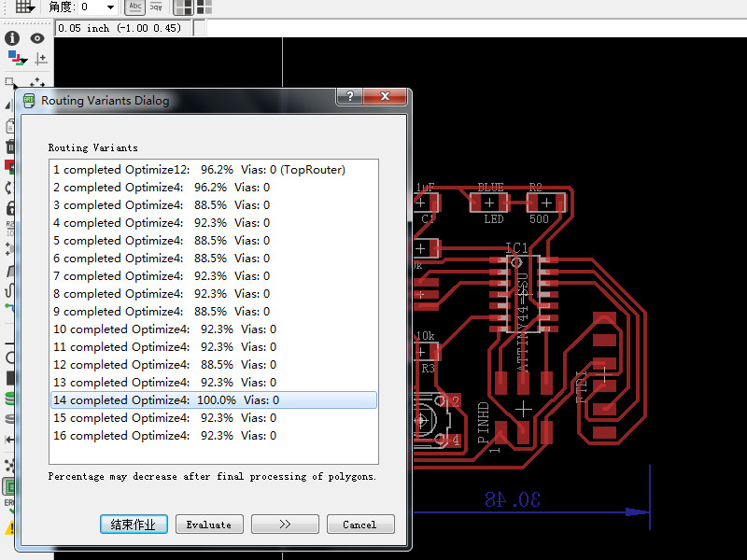Open the layer display settings icon

coord(17,59)
